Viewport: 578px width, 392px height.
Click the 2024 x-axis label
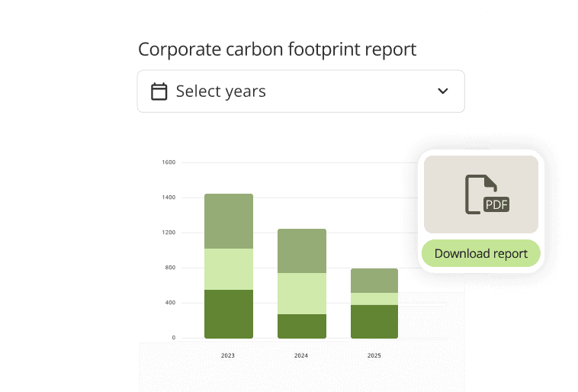(301, 356)
